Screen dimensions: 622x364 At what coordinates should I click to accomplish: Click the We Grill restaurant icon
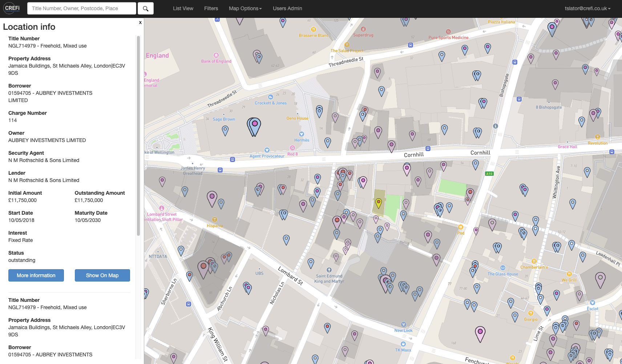click(x=569, y=274)
